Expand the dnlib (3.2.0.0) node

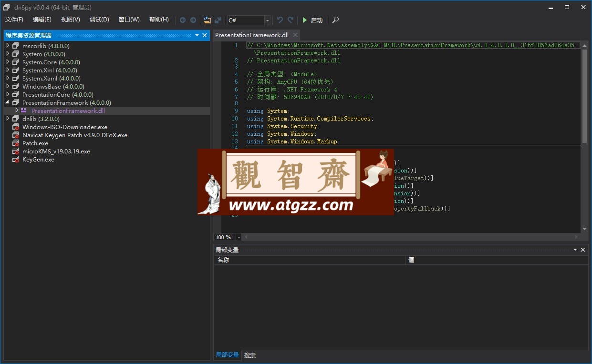pyautogui.click(x=8, y=119)
